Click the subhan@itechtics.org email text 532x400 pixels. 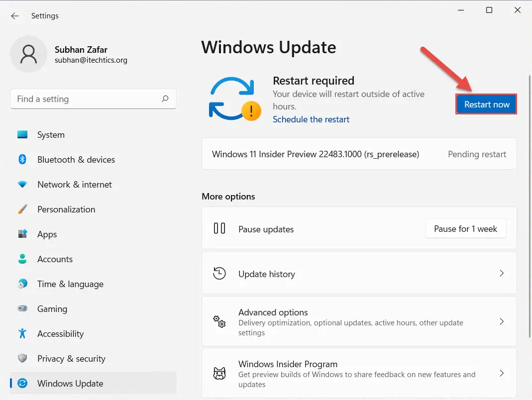91,60
